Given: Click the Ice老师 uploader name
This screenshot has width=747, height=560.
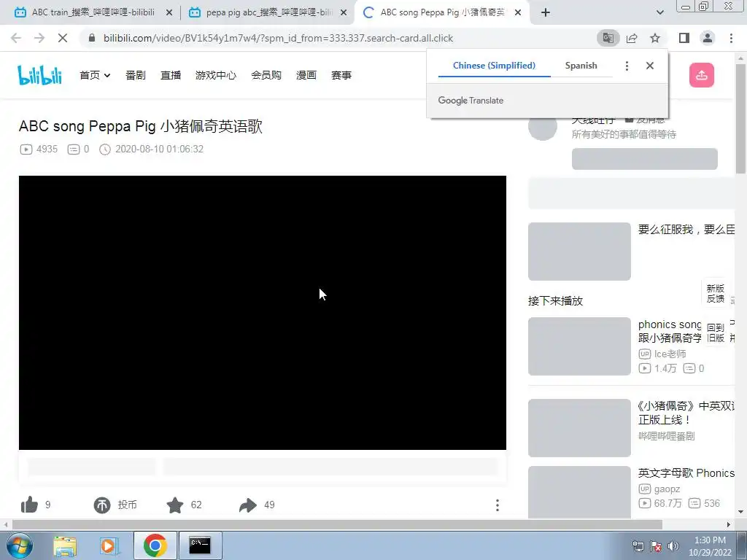Looking at the screenshot, I should coord(670,354).
